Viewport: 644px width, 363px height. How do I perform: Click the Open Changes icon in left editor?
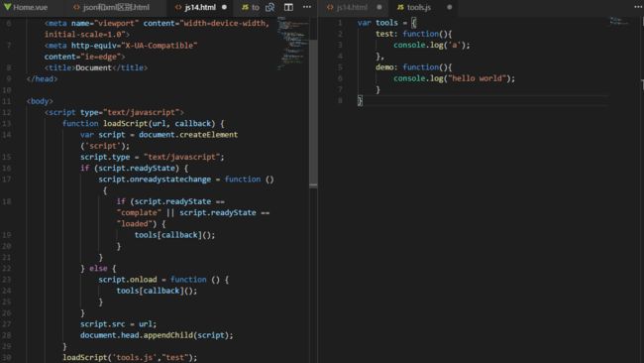(269, 7)
